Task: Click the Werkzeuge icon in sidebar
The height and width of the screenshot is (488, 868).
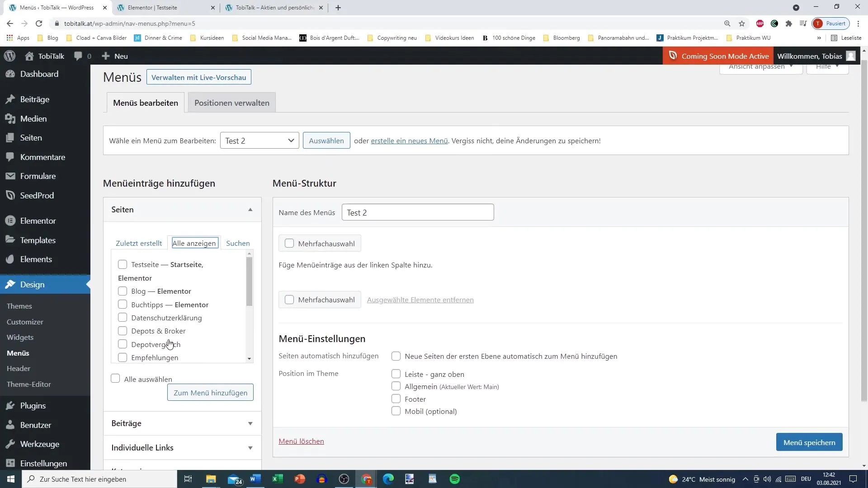Action: pyautogui.click(x=10, y=444)
